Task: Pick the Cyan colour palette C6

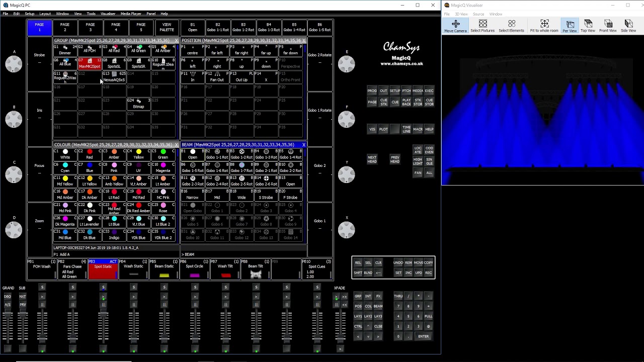Action: (65, 168)
